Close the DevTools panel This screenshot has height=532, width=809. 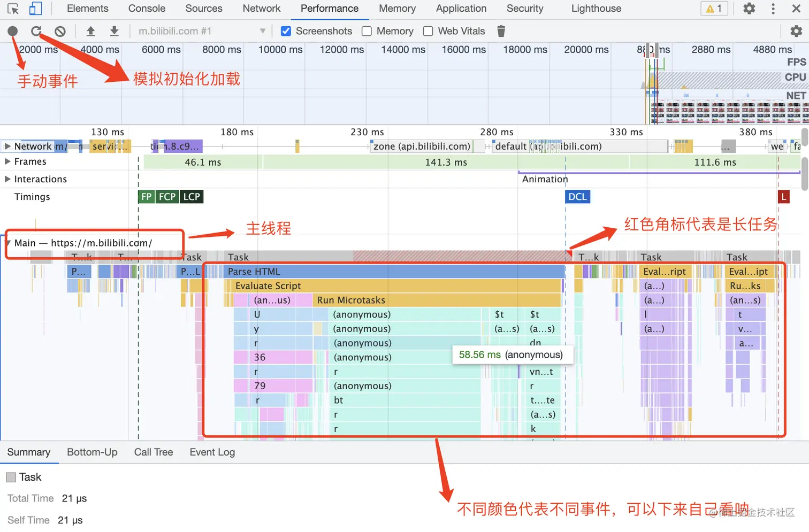coord(796,9)
